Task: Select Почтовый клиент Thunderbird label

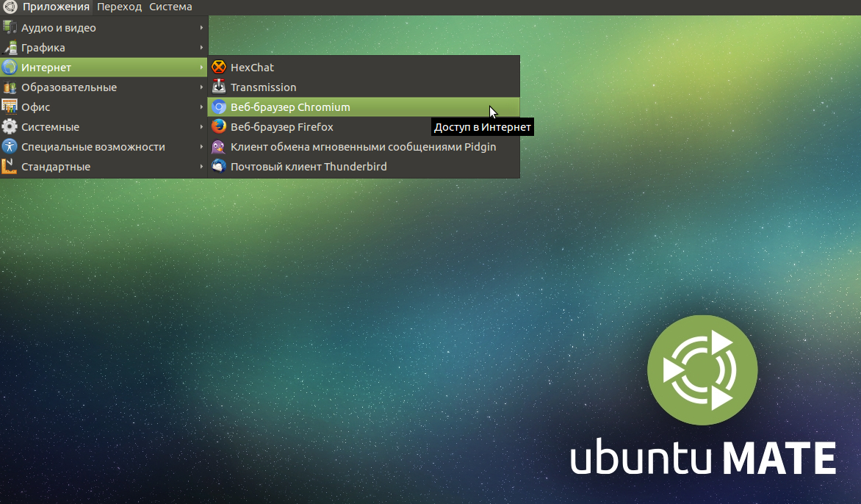Action: [309, 166]
